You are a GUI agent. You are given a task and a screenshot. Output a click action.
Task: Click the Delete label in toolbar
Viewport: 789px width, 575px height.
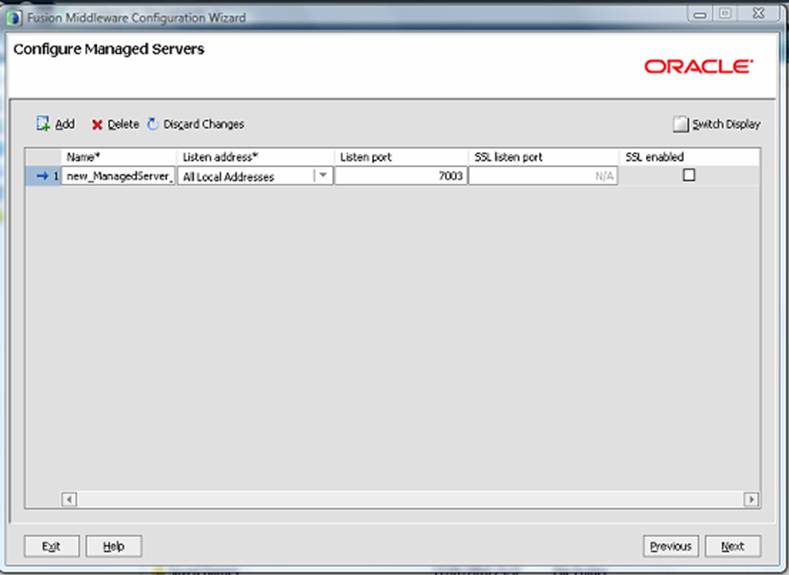123,124
